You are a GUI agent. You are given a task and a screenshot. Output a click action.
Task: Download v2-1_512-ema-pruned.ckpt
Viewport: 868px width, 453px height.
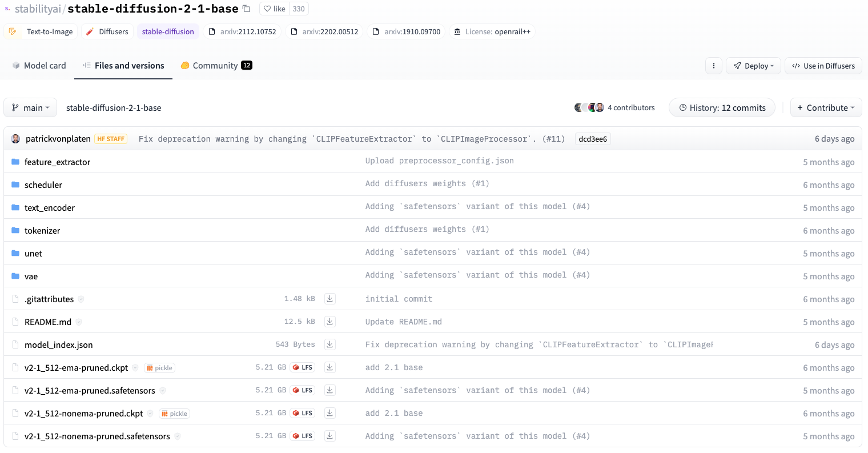coord(329,367)
